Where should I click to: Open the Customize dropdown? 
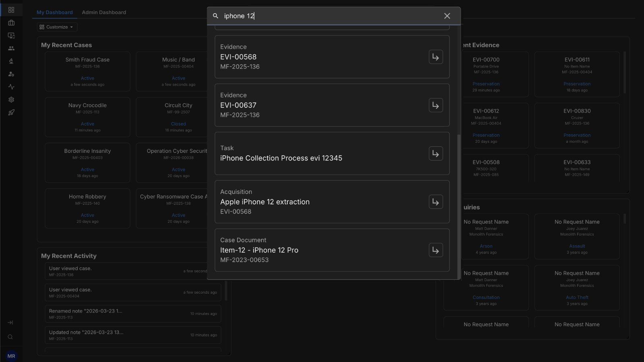click(x=57, y=27)
